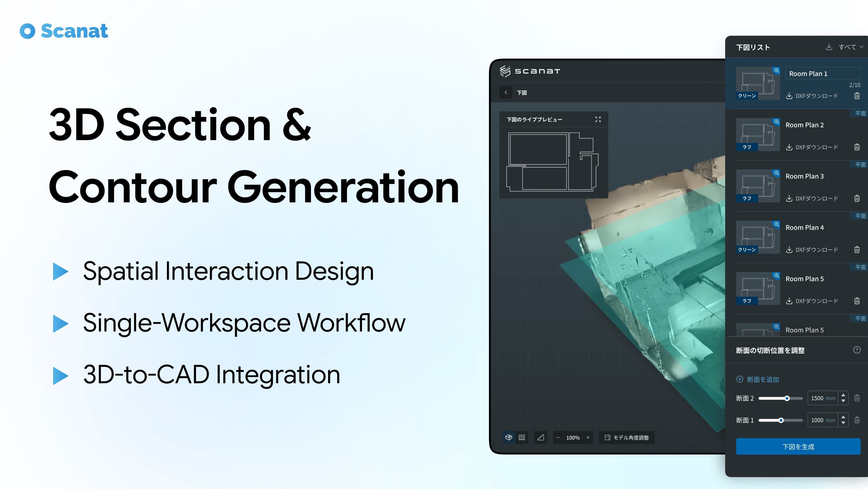This screenshot has width=868, height=489.
Task: Decrease 断面 1 value with down arrow
Action: (843, 423)
